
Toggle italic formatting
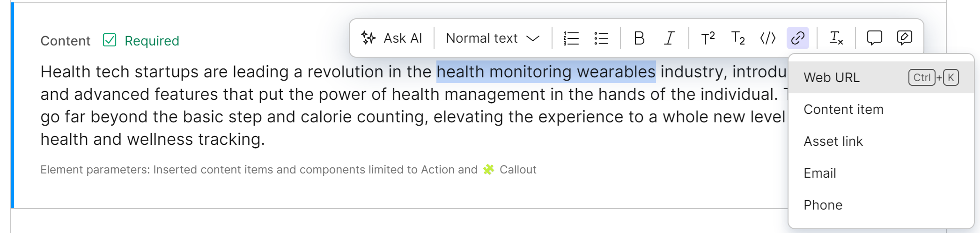(x=670, y=38)
